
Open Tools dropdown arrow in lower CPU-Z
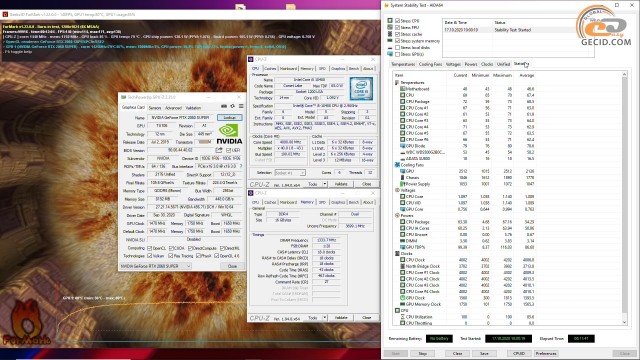tap(325, 318)
